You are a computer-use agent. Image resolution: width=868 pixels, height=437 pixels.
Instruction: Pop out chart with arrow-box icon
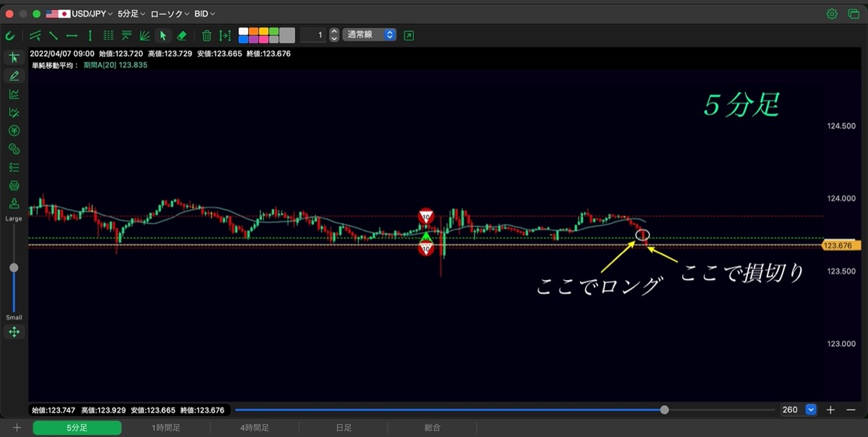[409, 35]
